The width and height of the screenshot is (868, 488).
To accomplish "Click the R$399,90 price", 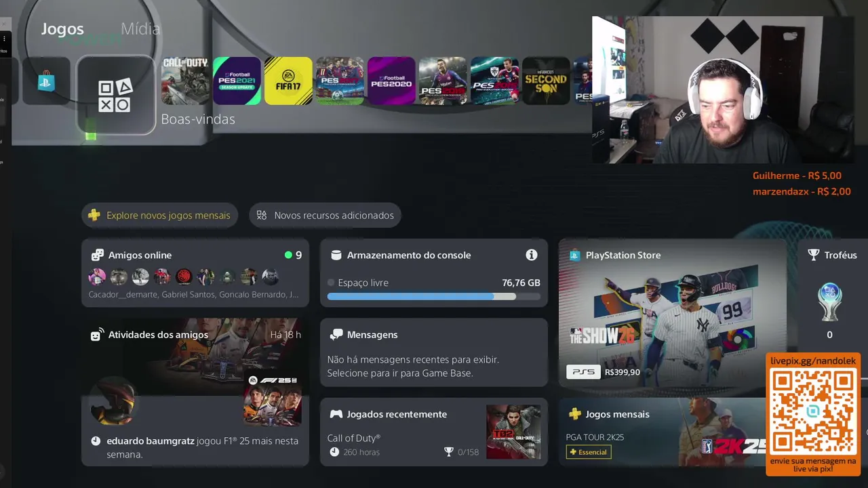I will point(622,372).
